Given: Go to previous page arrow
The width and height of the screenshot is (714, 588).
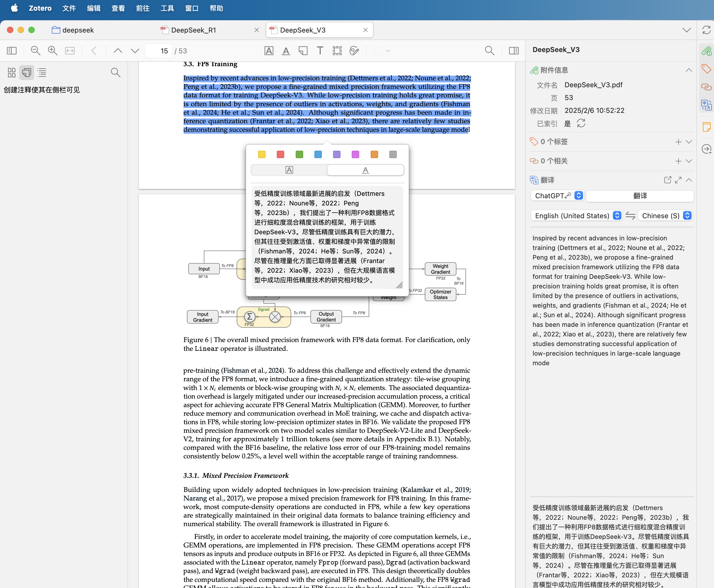Looking at the screenshot, I should pyautogui.click(x=117, y=51).
